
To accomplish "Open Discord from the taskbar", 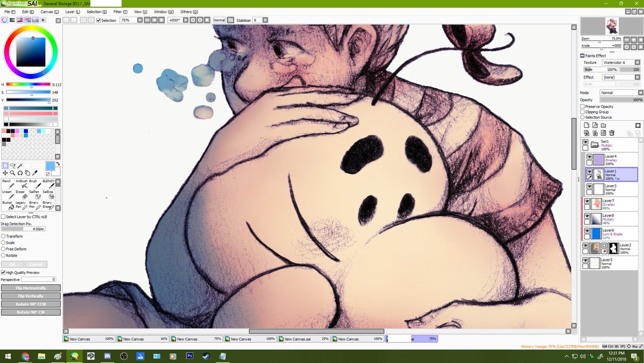I will (107, 356).
